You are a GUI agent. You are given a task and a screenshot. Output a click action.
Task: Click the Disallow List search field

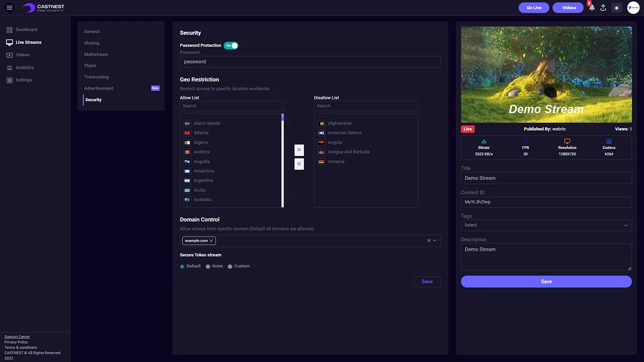tap(366, 106)
